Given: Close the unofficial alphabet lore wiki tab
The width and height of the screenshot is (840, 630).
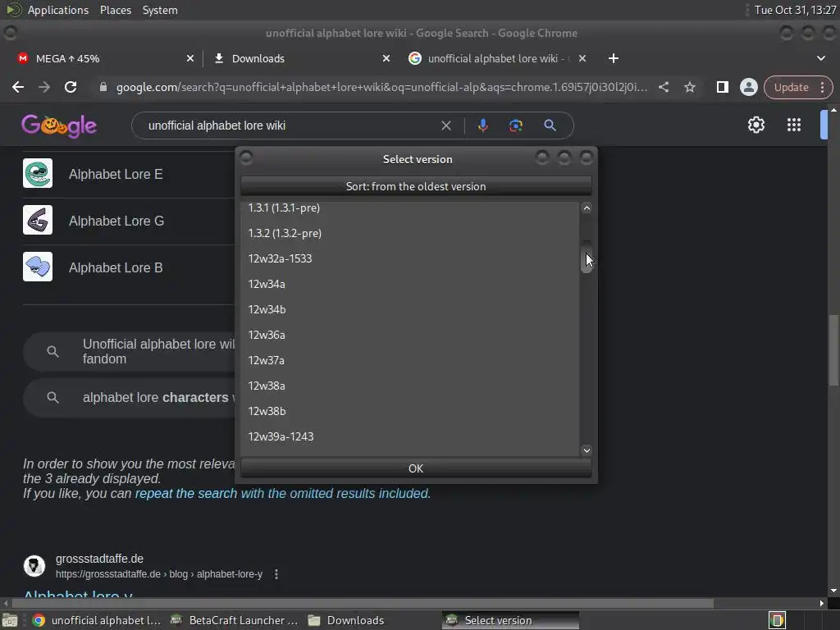Looking at the screenshot, I should tap(582, 58).
